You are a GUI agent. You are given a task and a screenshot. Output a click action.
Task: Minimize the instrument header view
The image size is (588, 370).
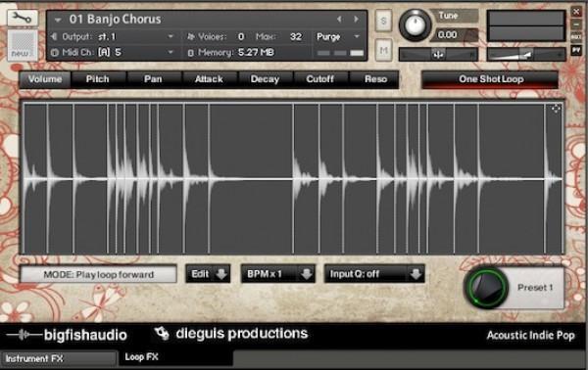click(x=577, y=24)
